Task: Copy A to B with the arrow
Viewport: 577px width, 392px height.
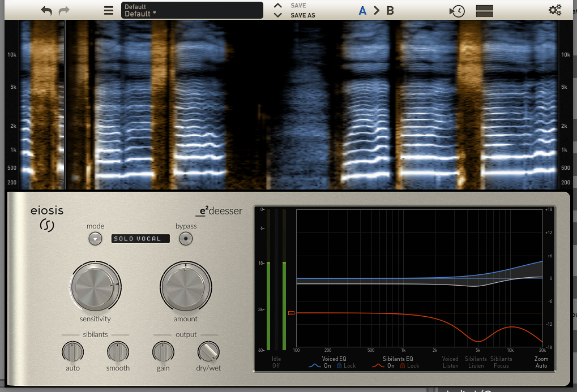Action: (x=377, y=11)
